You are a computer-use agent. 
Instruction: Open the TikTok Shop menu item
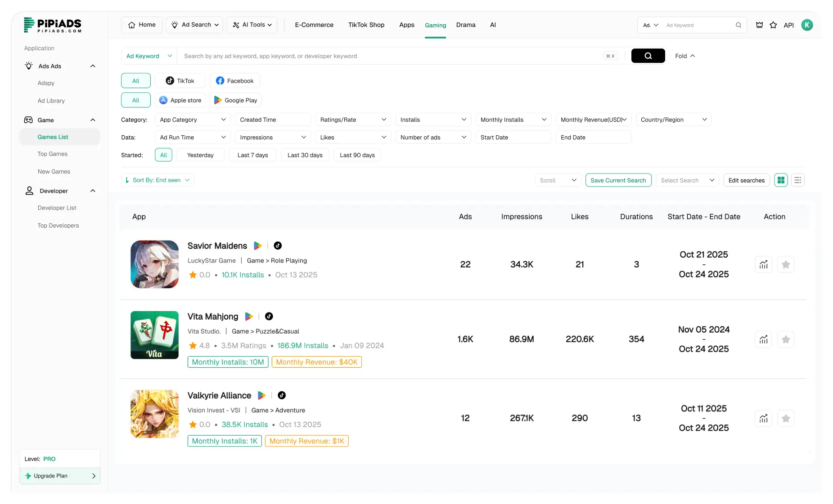tap(366, 25)
